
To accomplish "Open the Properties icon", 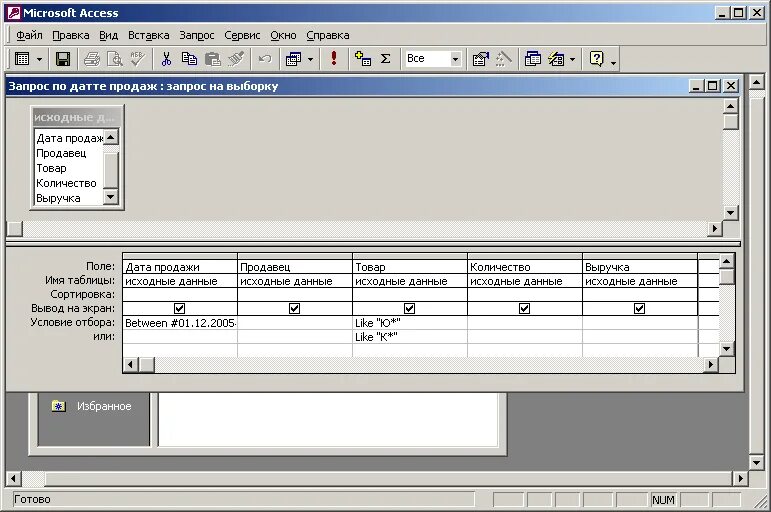I will click(x=480, y=59).
